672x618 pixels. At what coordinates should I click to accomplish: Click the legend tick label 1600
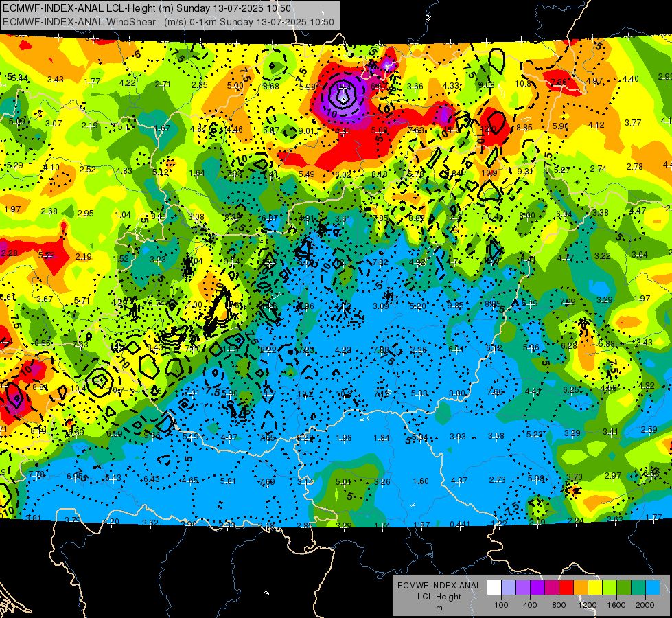[x=616, y=605]
